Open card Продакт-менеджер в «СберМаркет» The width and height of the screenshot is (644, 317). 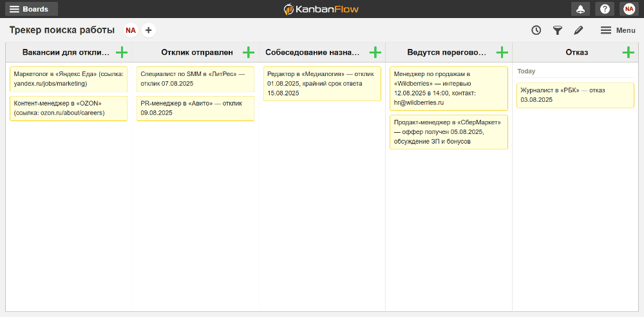[x=449, y=132]
